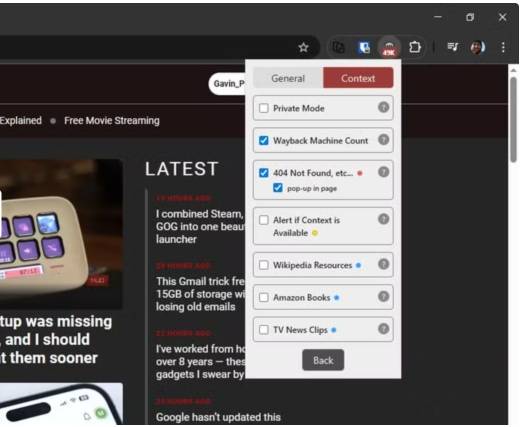The image size is (522, 427).
Task: Click the macro keypad article thumbnail
Action: tap(61, 234)
